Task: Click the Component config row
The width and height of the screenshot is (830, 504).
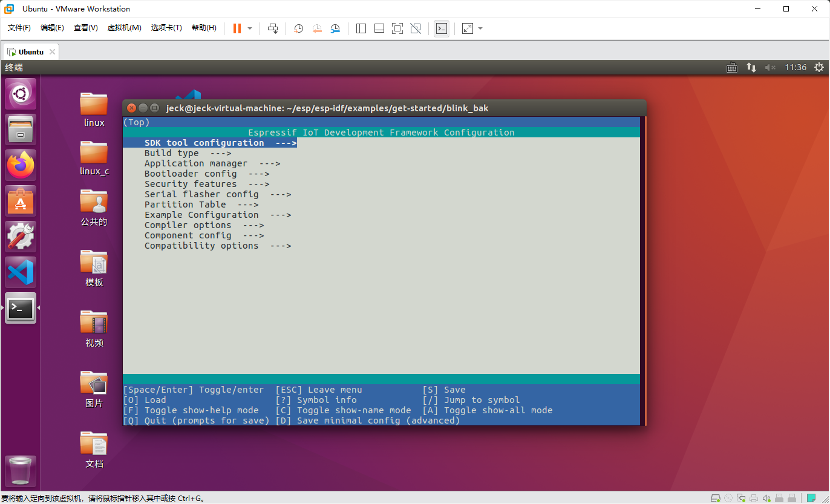Action: click(x=204, y=235)
